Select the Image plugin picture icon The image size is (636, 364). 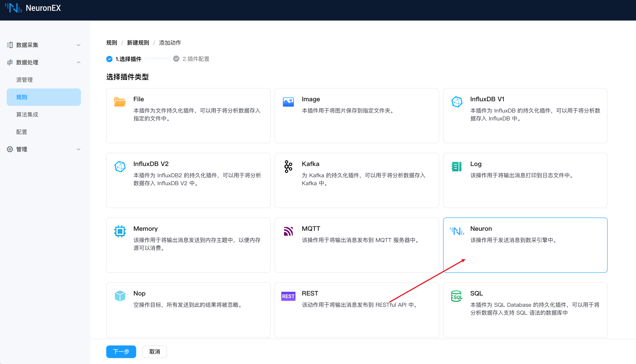point(288,102)
